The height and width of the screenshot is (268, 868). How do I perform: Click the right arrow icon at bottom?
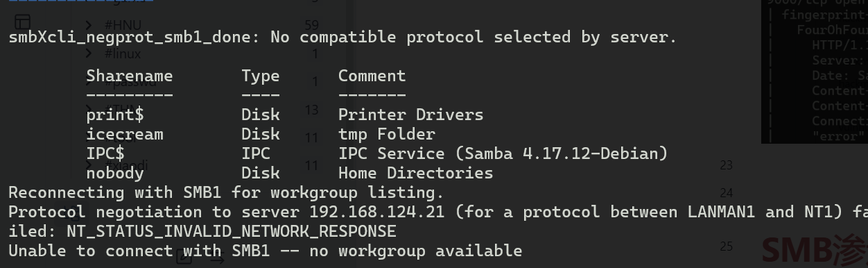(217, 258)
